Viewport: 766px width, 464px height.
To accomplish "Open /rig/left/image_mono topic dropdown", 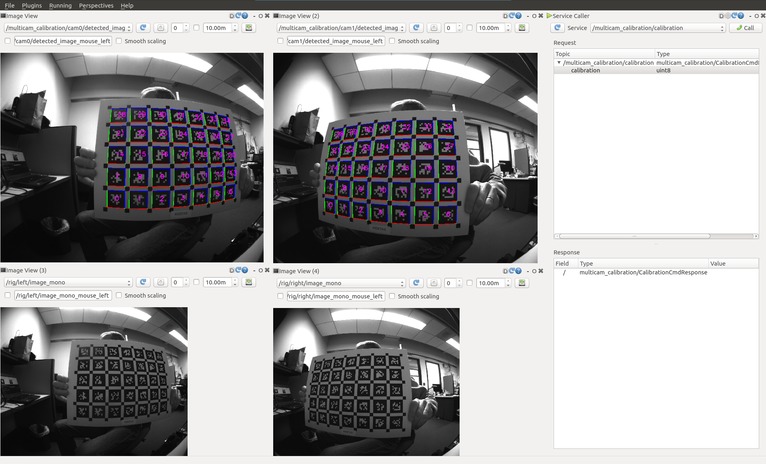I will [x=68, y=282].
